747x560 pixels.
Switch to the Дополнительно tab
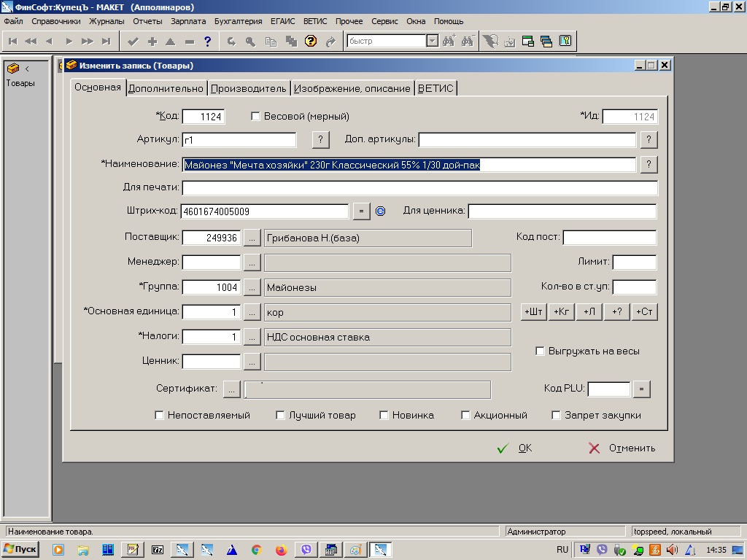pyautogui.click(x=166, y=88)
